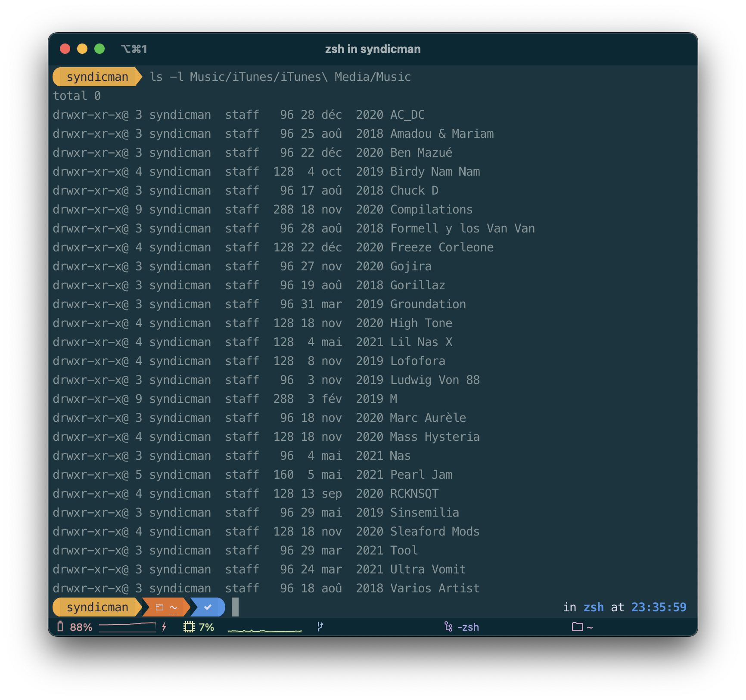This screenshot has width=746, height=700.
Task: Click the 'Lil Nas X' directory name
Action: coord(421,342)
